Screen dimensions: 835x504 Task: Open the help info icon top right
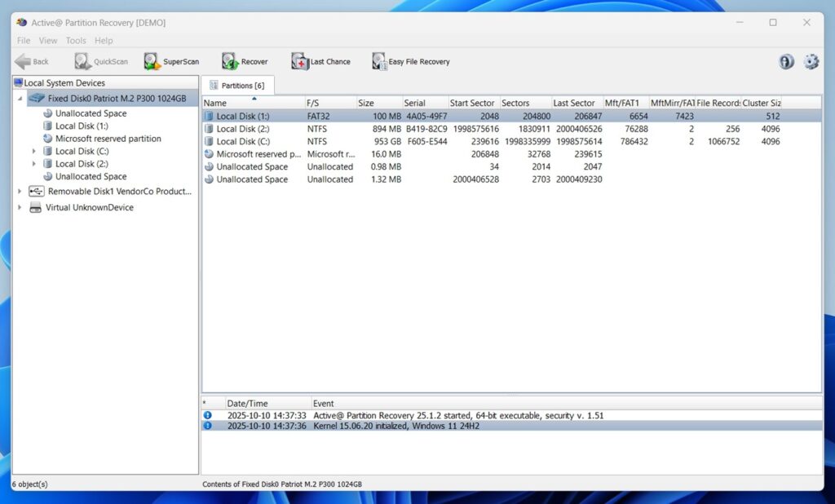coord(784,61)
